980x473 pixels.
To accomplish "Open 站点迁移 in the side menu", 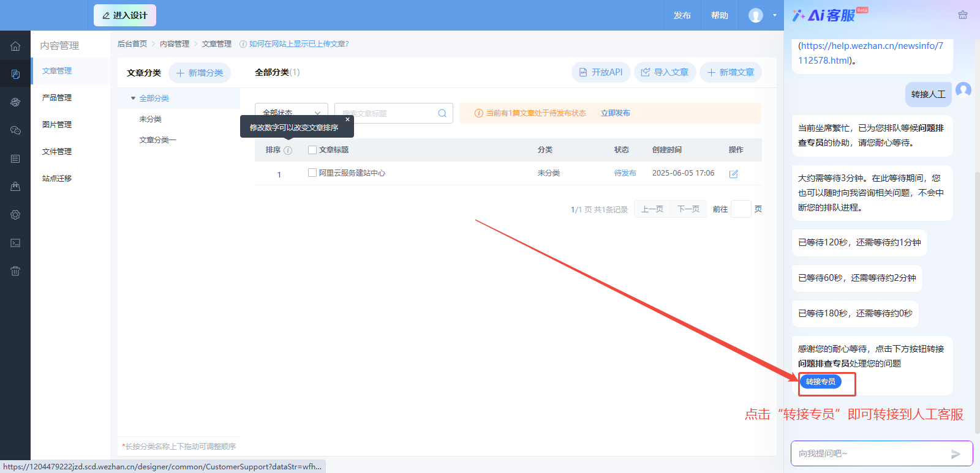I will (x=57, y=179).
